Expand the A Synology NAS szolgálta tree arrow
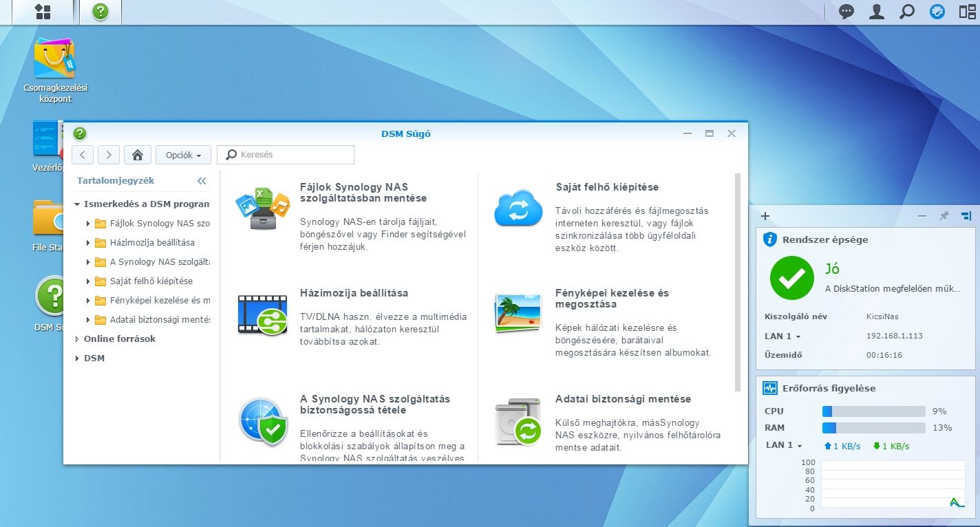Image resolution: width=980 pixels, height=527 pixels. [88, 262]
